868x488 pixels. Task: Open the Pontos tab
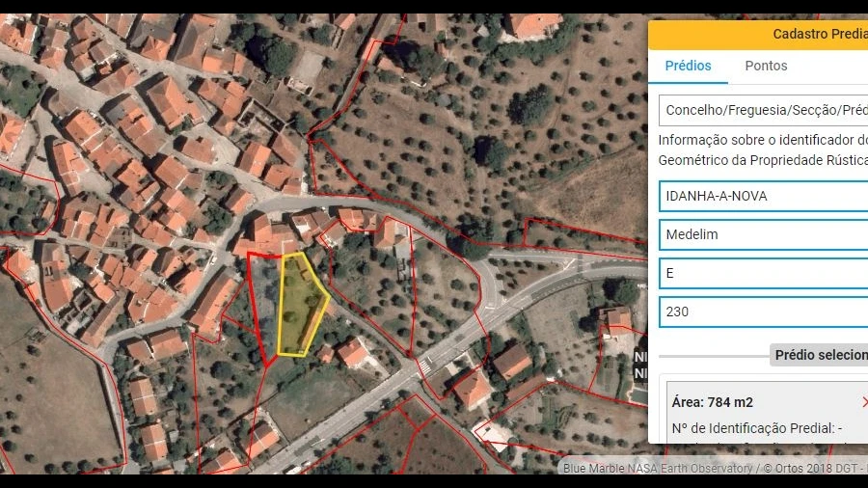(766, 66)
